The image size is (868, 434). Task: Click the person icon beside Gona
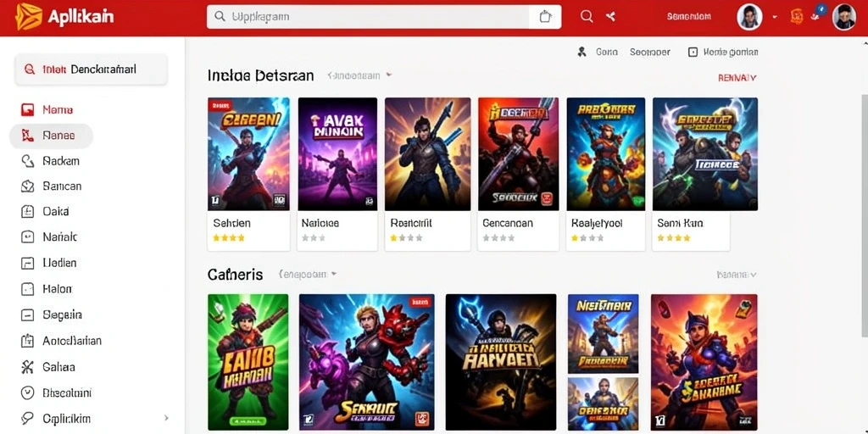tap(581, 52)
